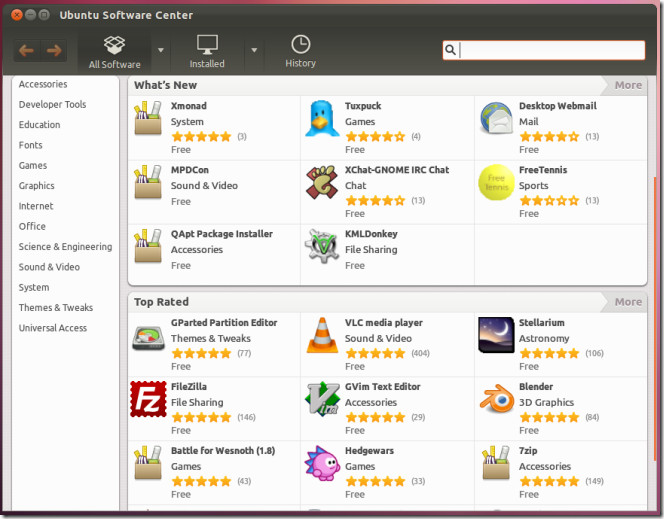This screenshot has height=519, width=664.
Task: Show the Installed software view
Action: (207, 52)
